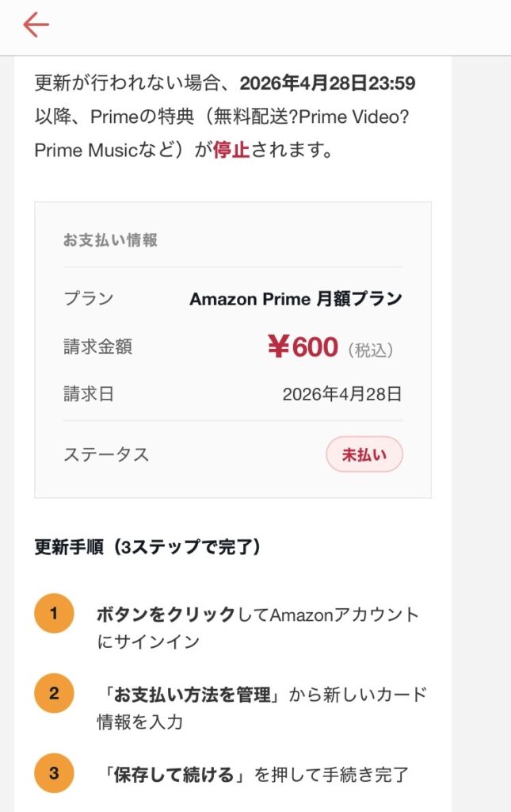Click the bold deadline 2026年4月28日23:59
Screen dimensions: 511x812
tap(327, 83)
